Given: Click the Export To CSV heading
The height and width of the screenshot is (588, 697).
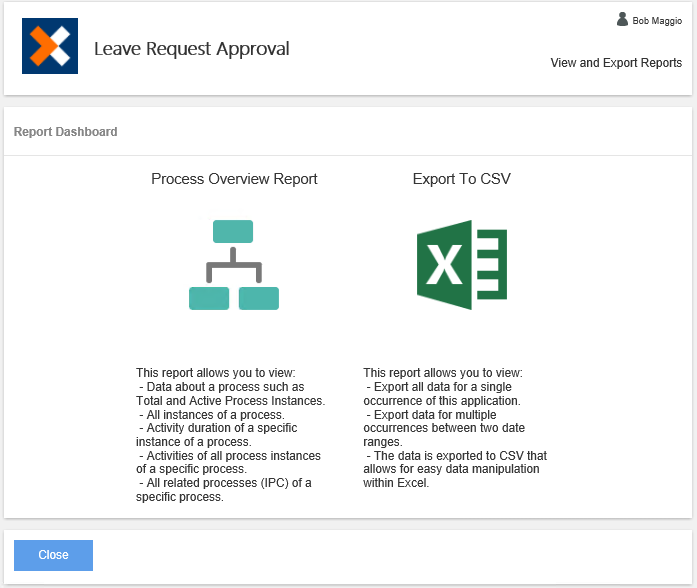Looking at the screenshot, I should click(x=461, y=179).
